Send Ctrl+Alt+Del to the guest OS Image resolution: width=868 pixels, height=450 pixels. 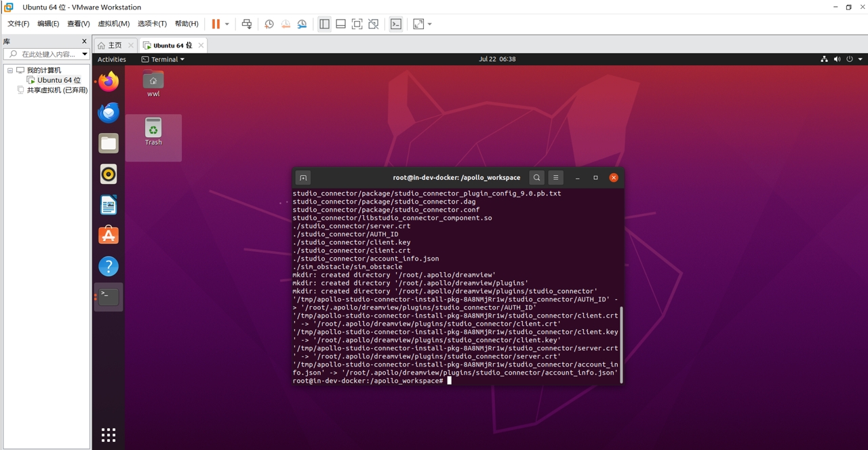(x=247, y=24)
